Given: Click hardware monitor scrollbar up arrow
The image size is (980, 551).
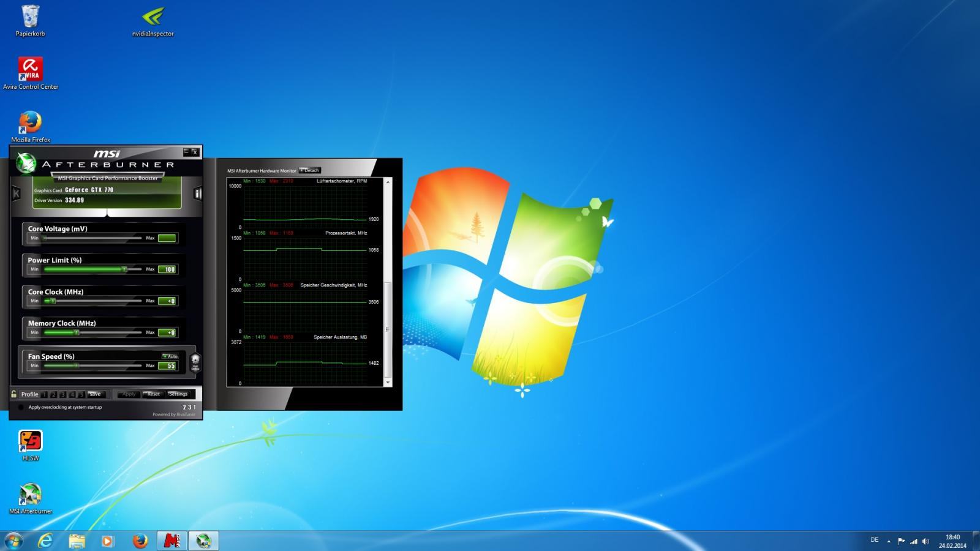Looking at the screenshot, I should click(x=388, y=182).
